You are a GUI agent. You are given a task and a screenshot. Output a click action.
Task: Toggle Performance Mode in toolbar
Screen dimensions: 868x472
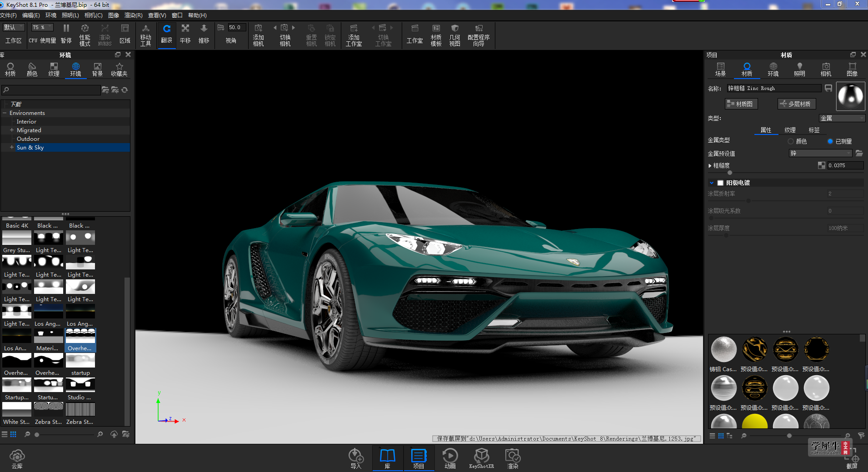pyautogui.click(x=85, y=35)
